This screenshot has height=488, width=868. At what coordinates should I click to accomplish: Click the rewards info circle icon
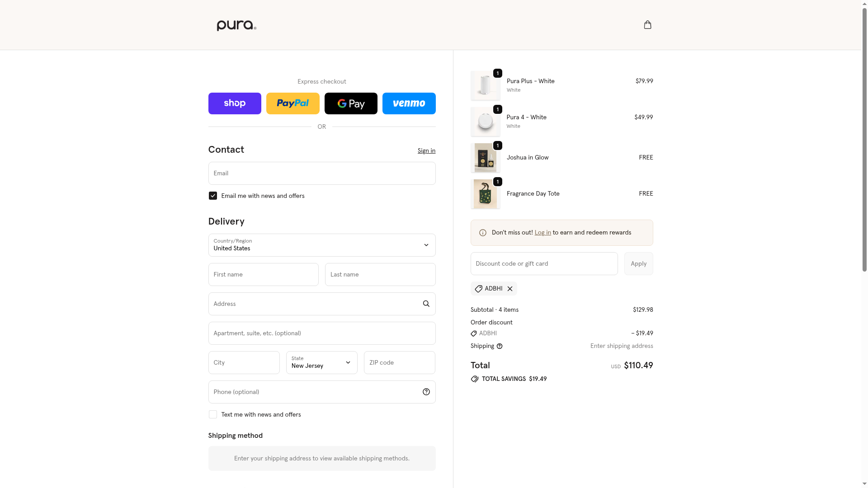(482, 233)
